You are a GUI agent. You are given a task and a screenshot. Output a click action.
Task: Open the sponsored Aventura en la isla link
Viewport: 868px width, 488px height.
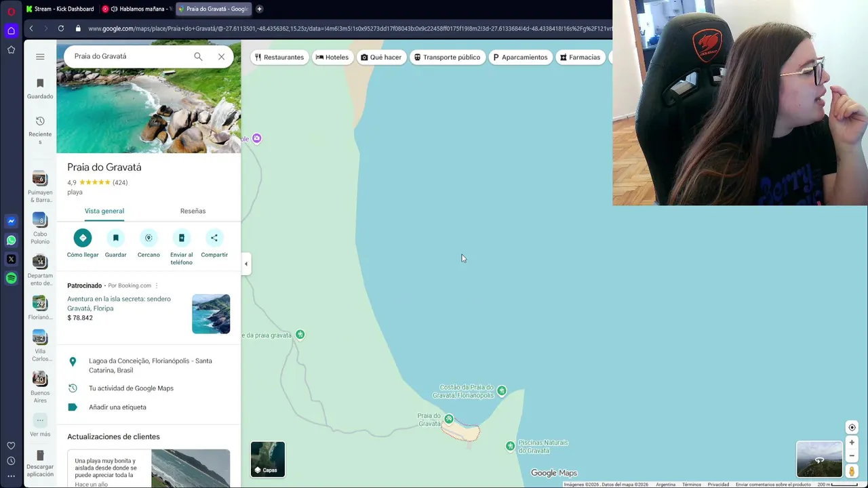[x=119, y=304]
